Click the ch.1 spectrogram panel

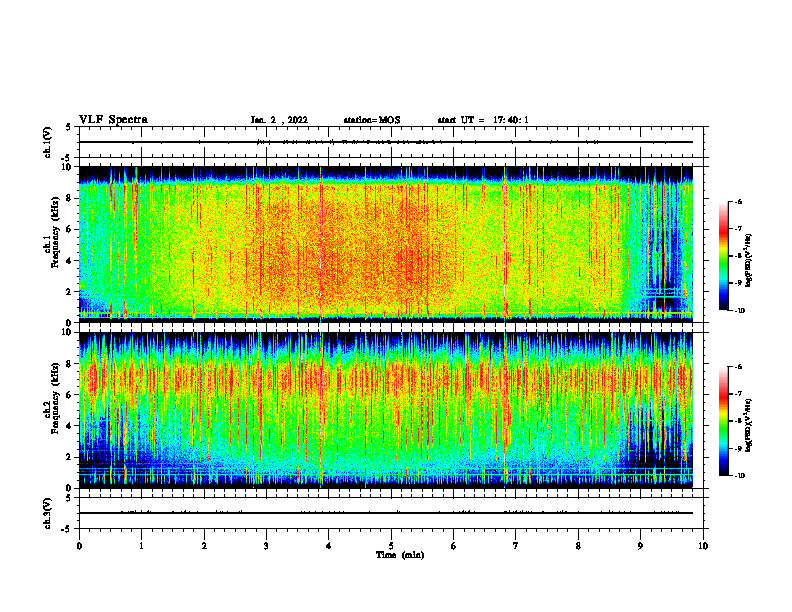pos(386,244)
